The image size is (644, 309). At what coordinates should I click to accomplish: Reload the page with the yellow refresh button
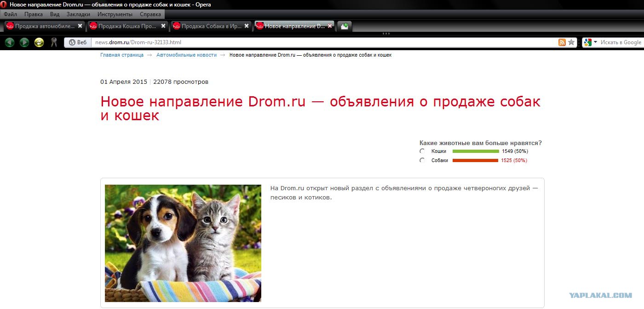39,42
